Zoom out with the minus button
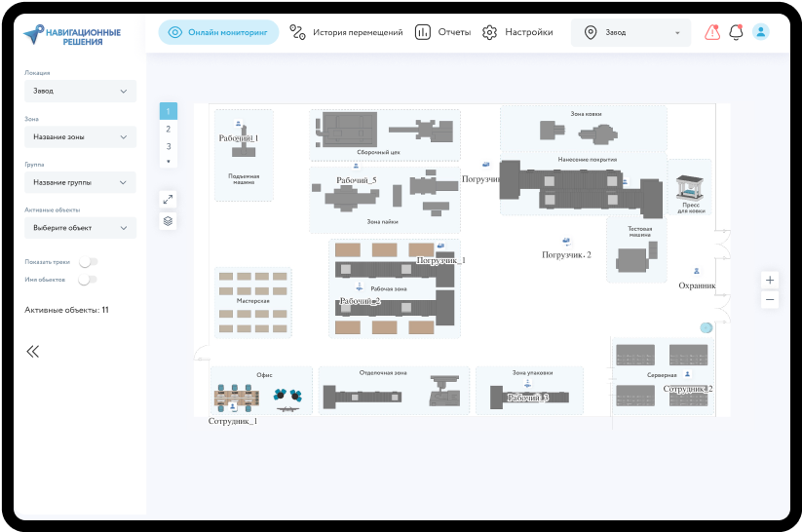The image size is (802, 532). point(770,300)
